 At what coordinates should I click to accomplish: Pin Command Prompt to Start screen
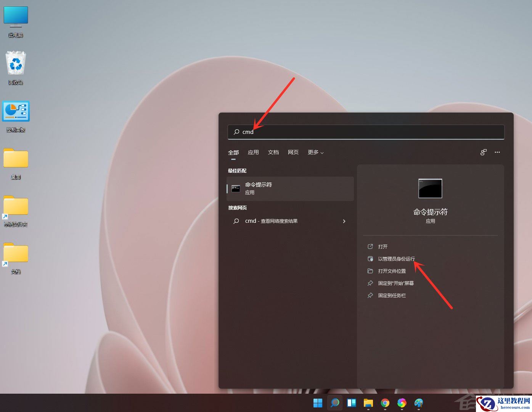395,283
